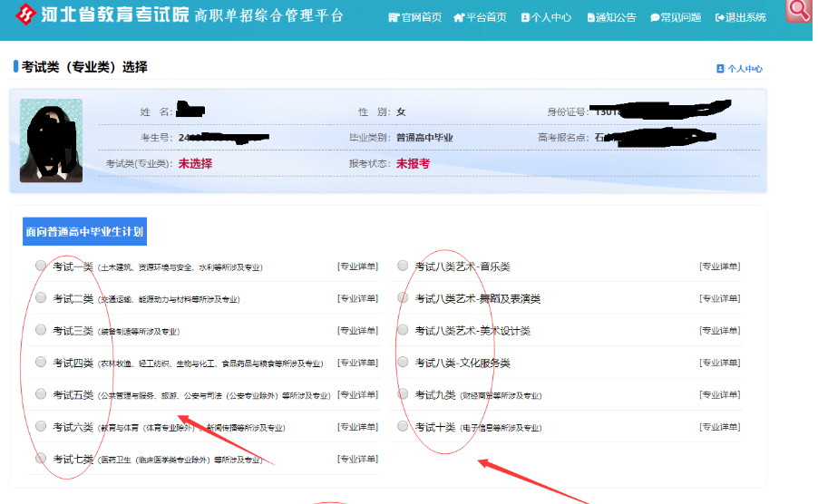
Task: Click the 个人中心 link beside page title
Action: (x=739, y=68)
